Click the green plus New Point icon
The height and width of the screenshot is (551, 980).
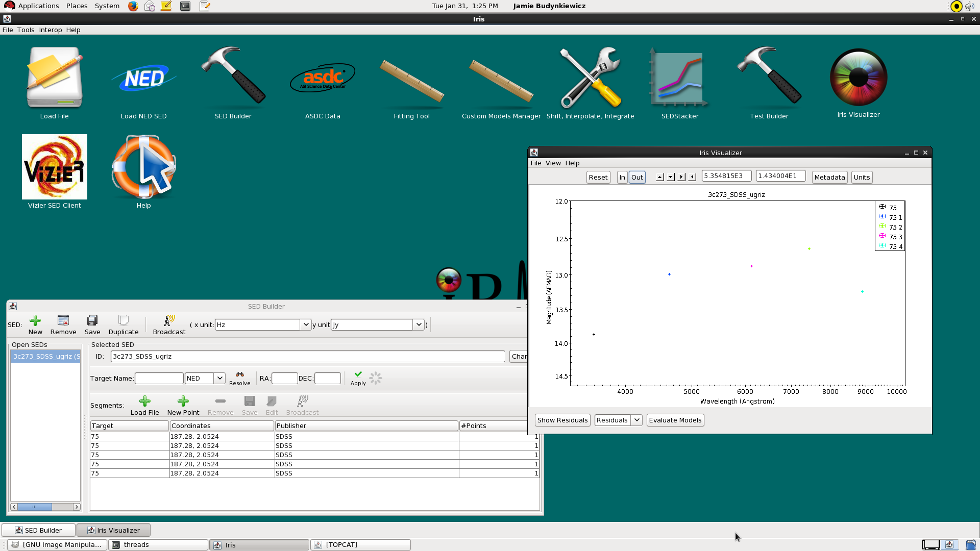183,402
